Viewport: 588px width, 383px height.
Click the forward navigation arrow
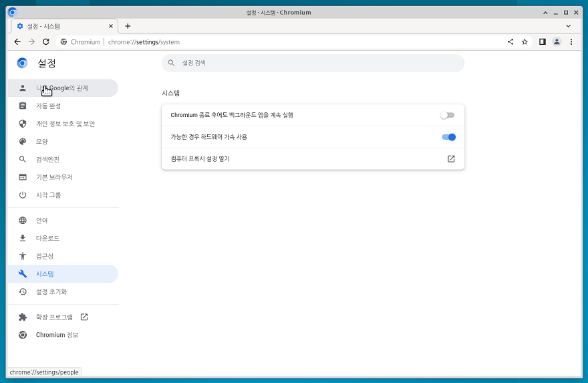[x=31, y=41]
